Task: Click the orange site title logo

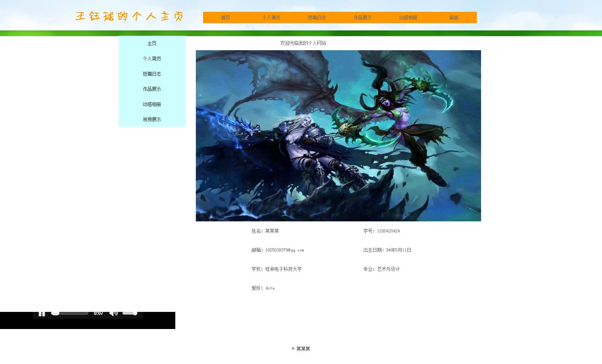Action: click(x=129, y=16)
